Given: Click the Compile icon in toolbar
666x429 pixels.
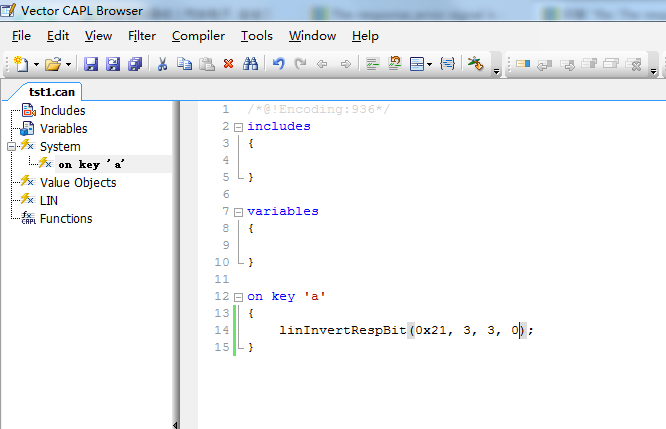Looking at the screenshot, I should click(373, 64).
